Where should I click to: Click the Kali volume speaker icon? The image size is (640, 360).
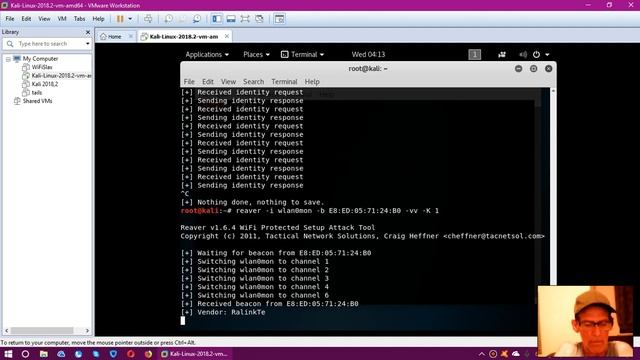coord(523,54)
